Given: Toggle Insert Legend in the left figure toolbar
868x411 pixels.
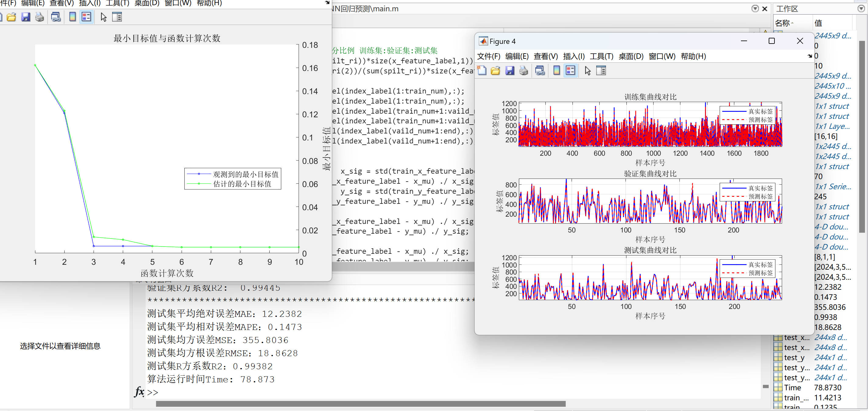Looking at the screenshot, I should pyautogui.click(x=86, y=17).
